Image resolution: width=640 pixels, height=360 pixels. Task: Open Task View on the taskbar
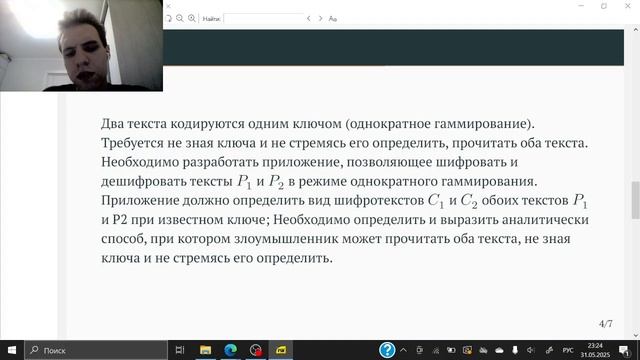click(x=180, y=350)
